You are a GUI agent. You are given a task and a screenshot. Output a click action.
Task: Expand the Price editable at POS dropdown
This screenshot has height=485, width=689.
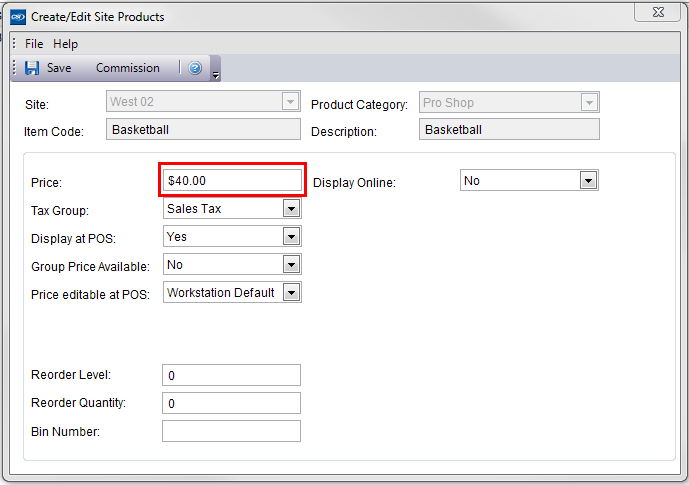(291, 293)
